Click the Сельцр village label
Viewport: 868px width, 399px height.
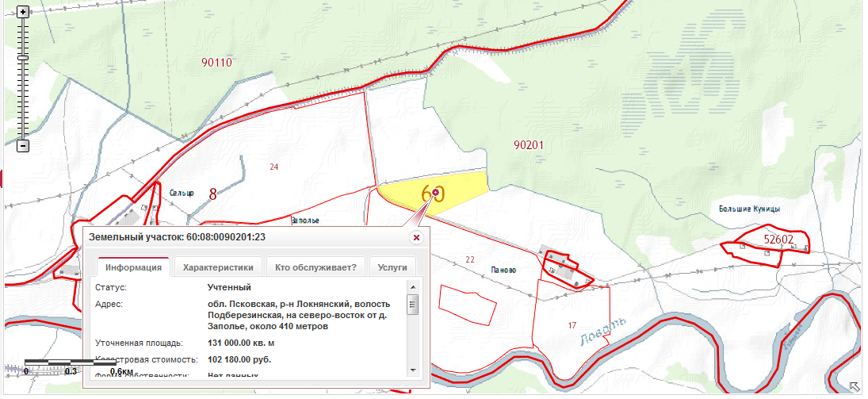coord(182,194)
